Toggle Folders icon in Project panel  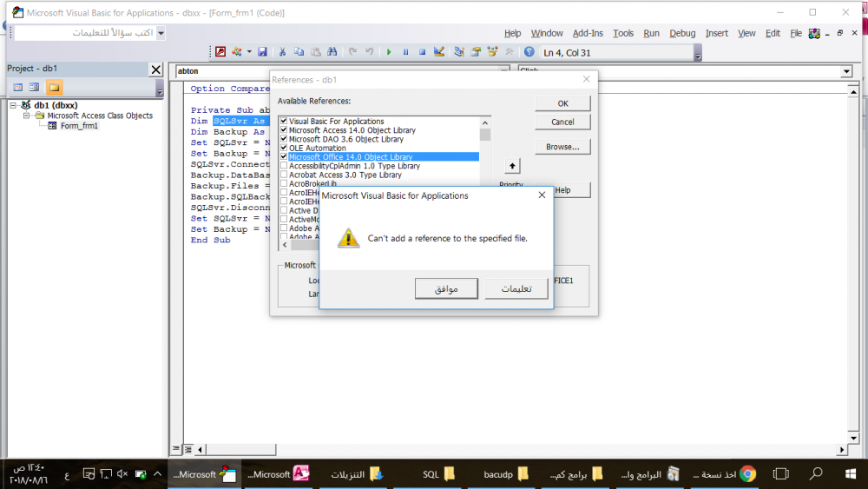[54, 88]
